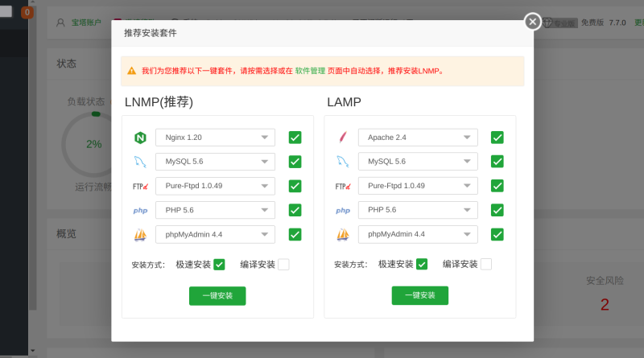
Task: Click the Nginx logo icon in LNMP
Action: (x=140, y=138)
